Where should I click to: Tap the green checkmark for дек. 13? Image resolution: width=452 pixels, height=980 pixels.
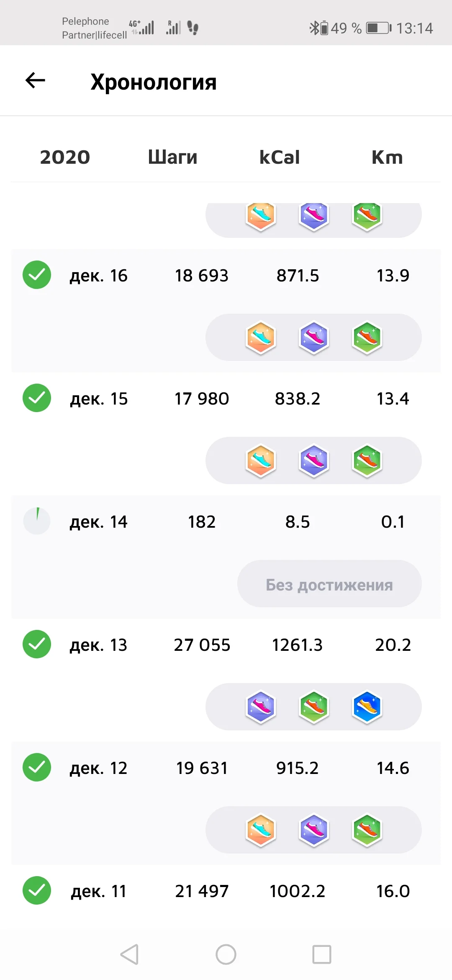pos(37,645)
